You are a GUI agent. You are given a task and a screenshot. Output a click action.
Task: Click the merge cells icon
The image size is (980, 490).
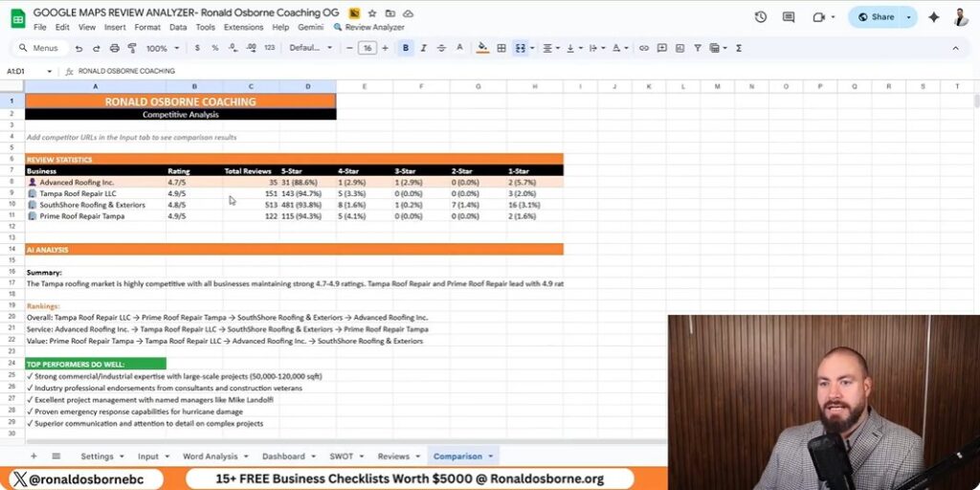pos(520,48)
